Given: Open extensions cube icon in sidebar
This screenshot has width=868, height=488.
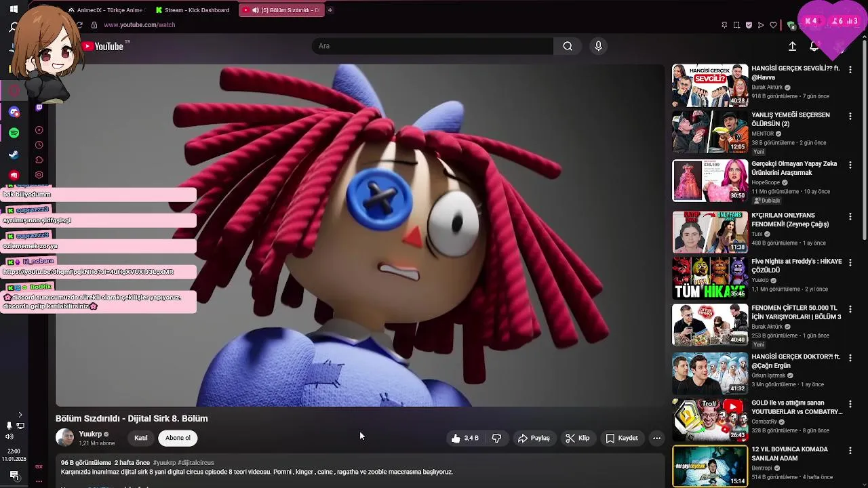Looking at the screenshot, I should 39,160.
